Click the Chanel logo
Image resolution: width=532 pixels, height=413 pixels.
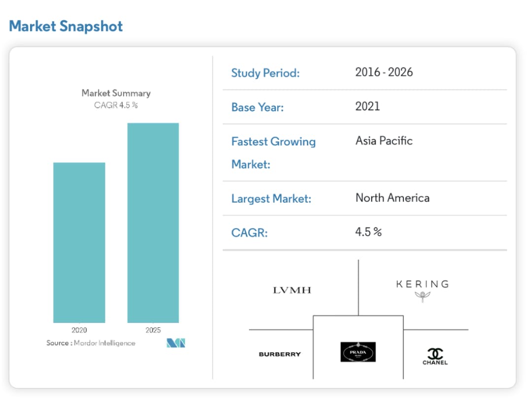435,356
